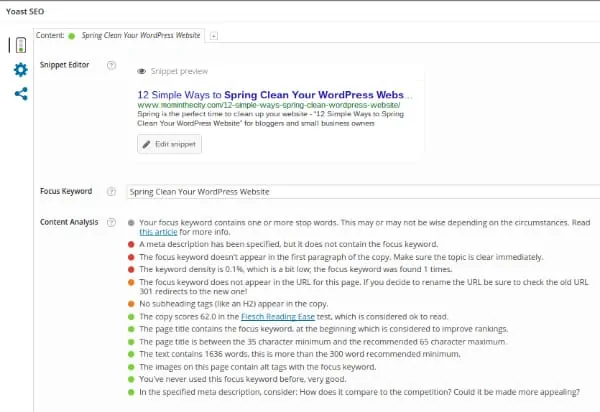Click the Focus Keyword label
Image resolution: width=600 pixels, height=412 pixels.
point(66,191)
